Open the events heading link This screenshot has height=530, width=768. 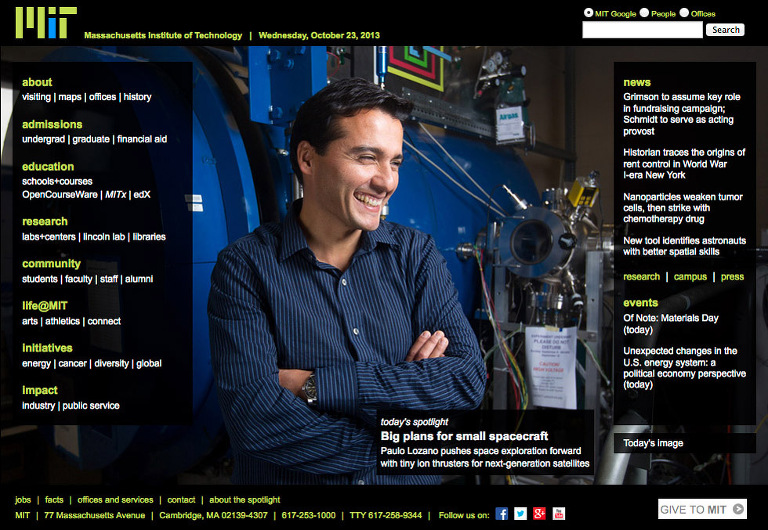(640, 303)
